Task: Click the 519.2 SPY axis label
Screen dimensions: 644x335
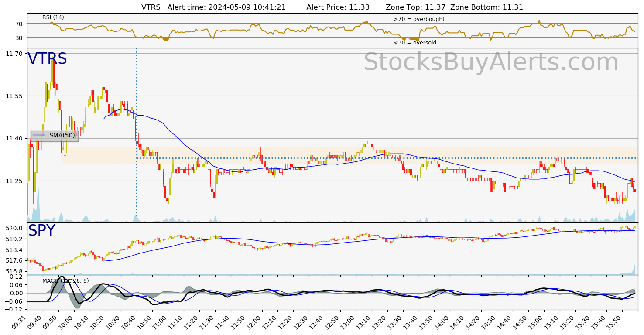Action: [14, 239]
